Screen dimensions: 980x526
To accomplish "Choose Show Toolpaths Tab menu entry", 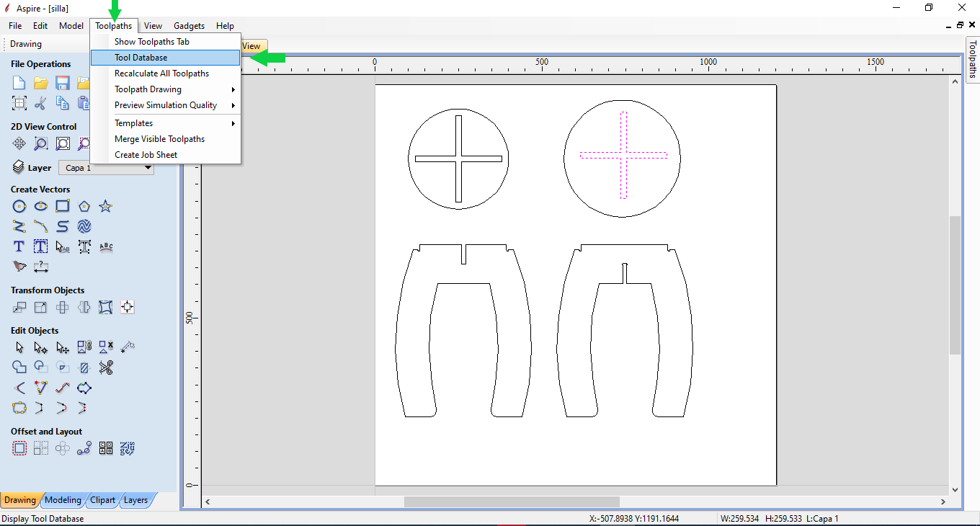I will [166, 42].
